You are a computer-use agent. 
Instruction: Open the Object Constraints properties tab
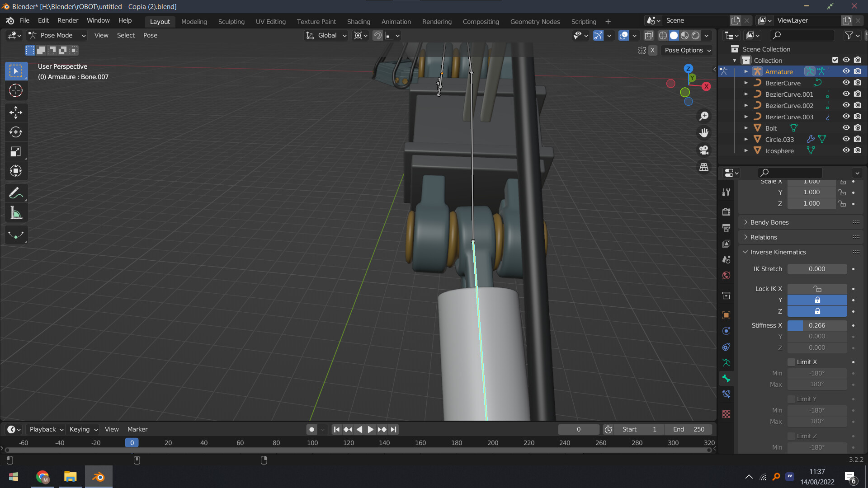click(x=726, y=347)
